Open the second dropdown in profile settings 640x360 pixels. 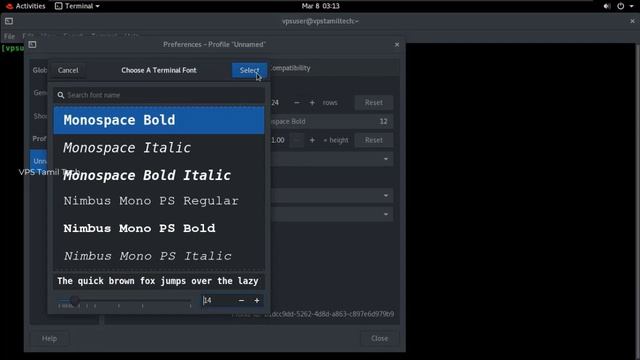tap(331, 196)
